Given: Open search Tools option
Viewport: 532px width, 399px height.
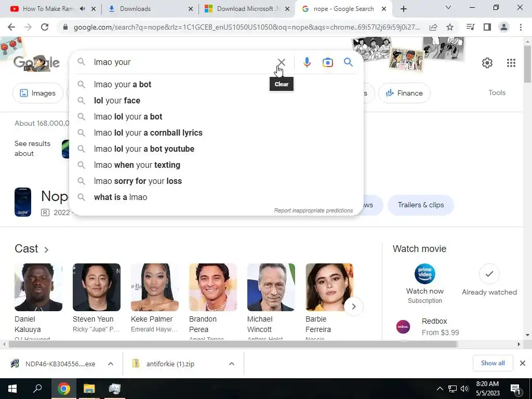Looking at the screenshot, I should tap(497, 92).
